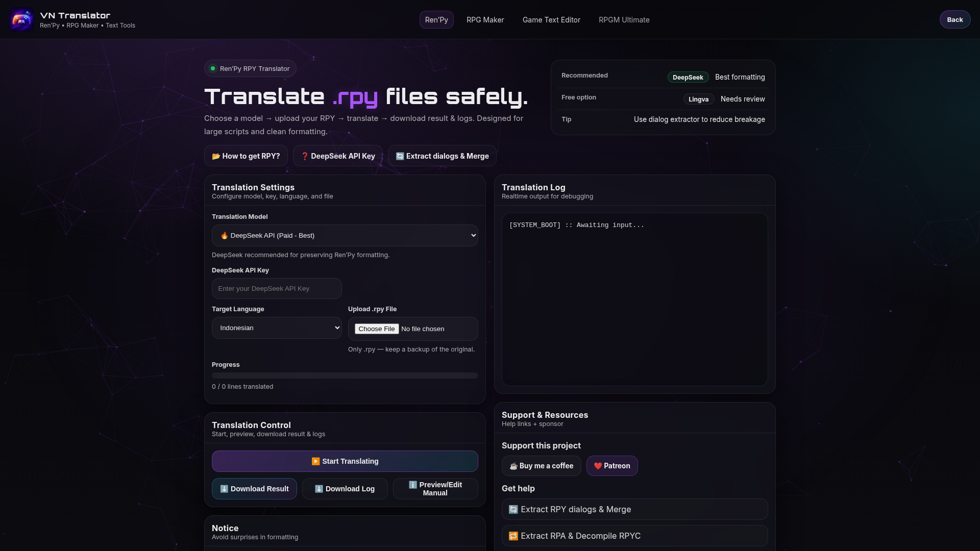980x551 pixels.
Task: Click the info icon on Preview/Edit Manual
Action: pos(413,485)
